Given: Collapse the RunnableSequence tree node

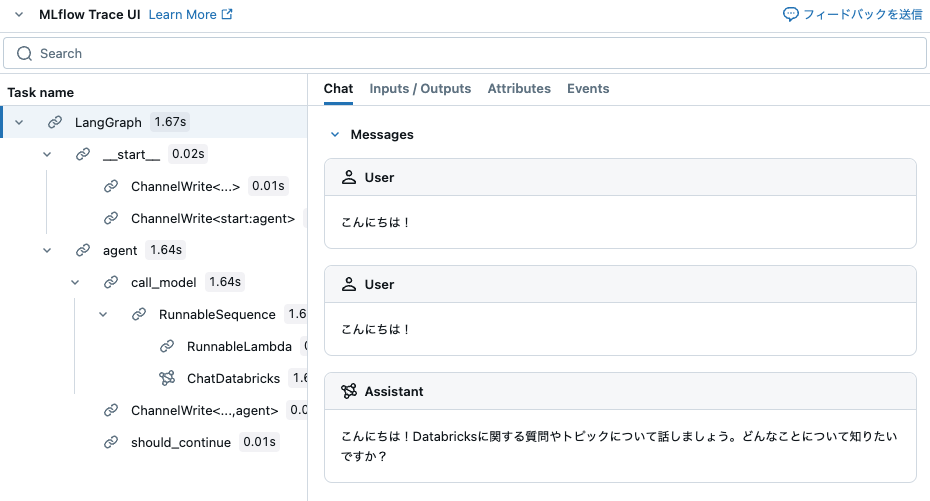Looking at the screenshot, I should [x=103, y=314].
